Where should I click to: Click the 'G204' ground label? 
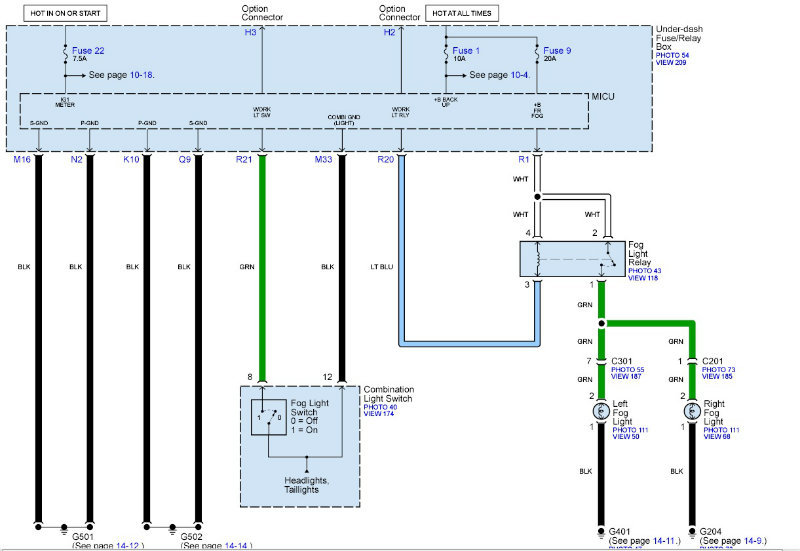coord(711,532)
